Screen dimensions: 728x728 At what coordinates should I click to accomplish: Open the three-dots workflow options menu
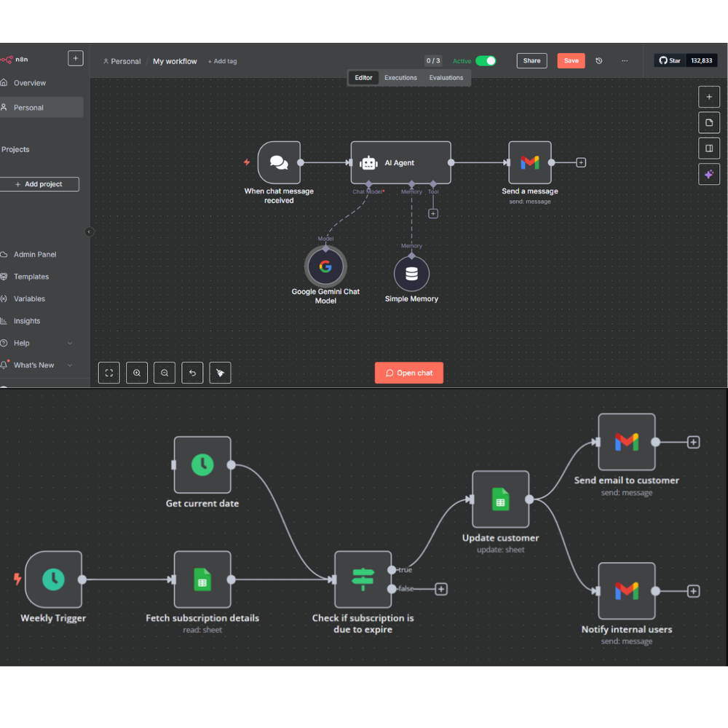coord(625,61)
